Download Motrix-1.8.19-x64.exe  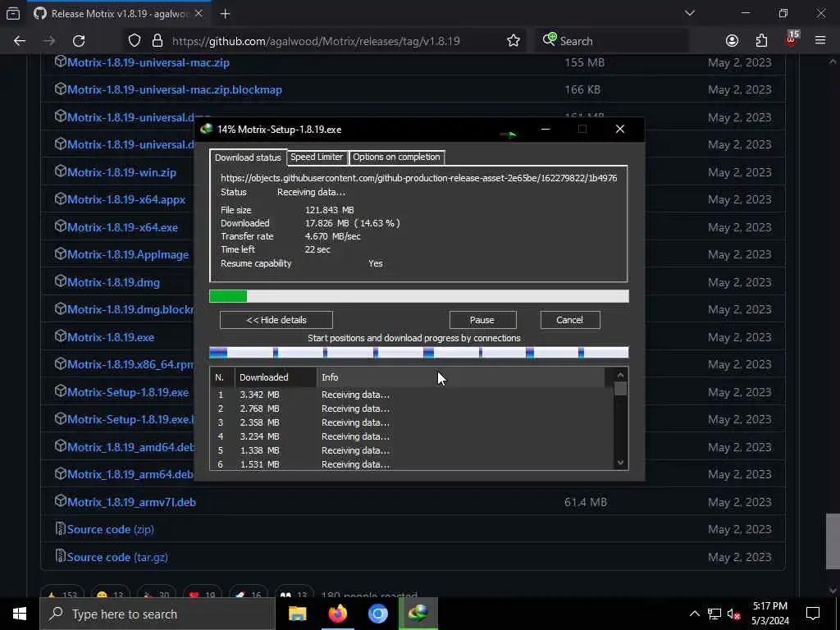click(123, 228)
